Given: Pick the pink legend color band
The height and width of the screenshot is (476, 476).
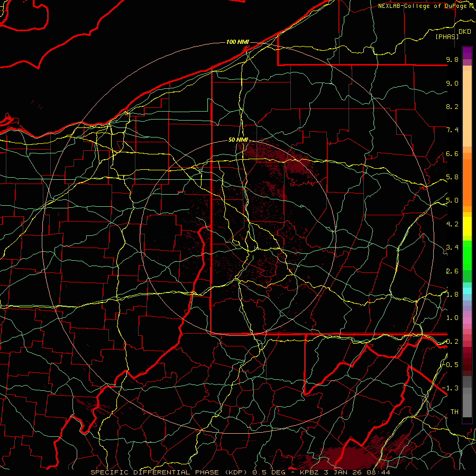Looking at the screenshot, I should (467, 321).
